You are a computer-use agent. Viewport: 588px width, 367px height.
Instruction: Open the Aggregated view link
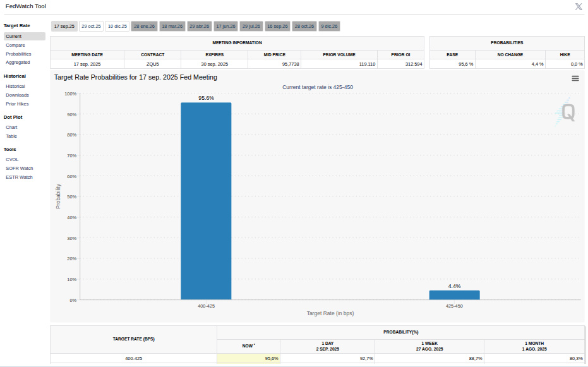tap(18, 63)
